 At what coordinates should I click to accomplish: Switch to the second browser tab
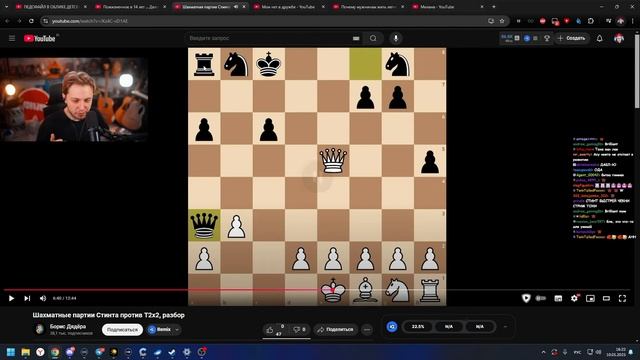point(130,7)
